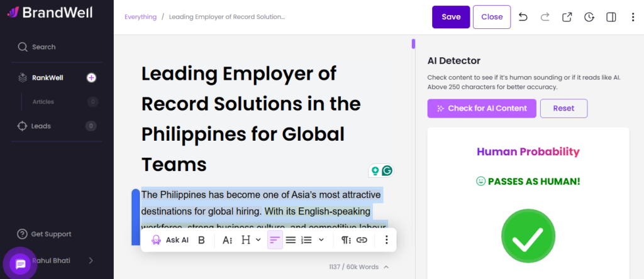Open Articles in the sidebar
The image size is (644, 279).
[43, 102]
